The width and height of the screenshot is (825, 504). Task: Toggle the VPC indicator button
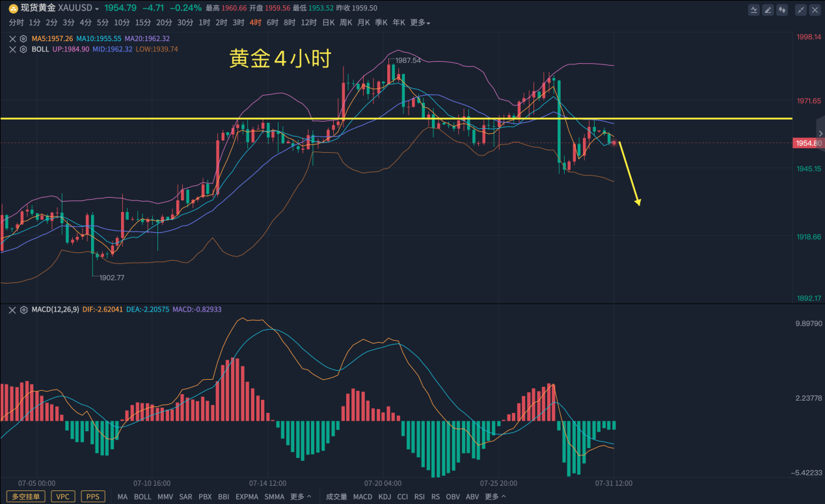click(x=63, y=497)
